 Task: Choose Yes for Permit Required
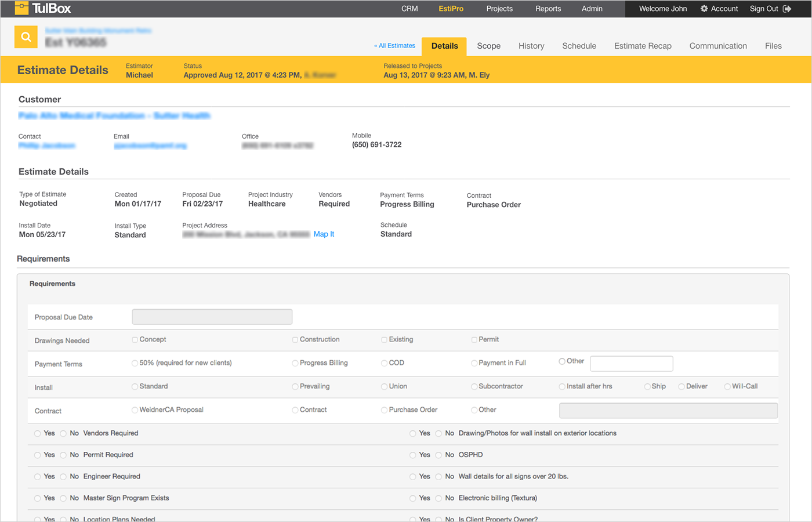pyautogui.click(x=38, y=455)
